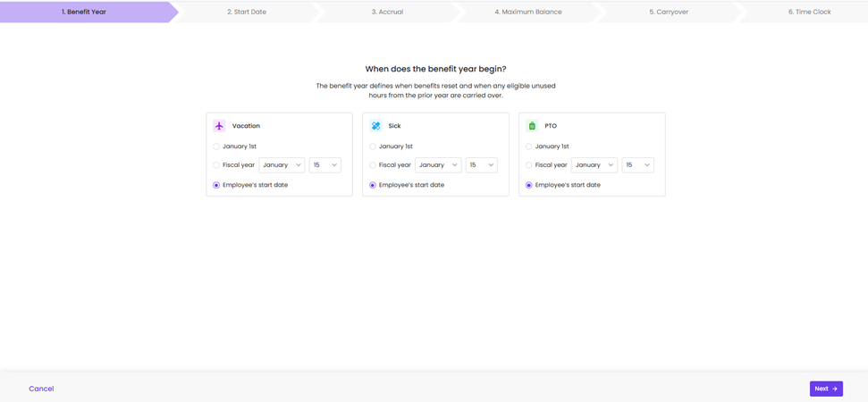Open Vacation fiscal year month dropdown
This screenshot has width=868, height=402.
click(282, 165)
